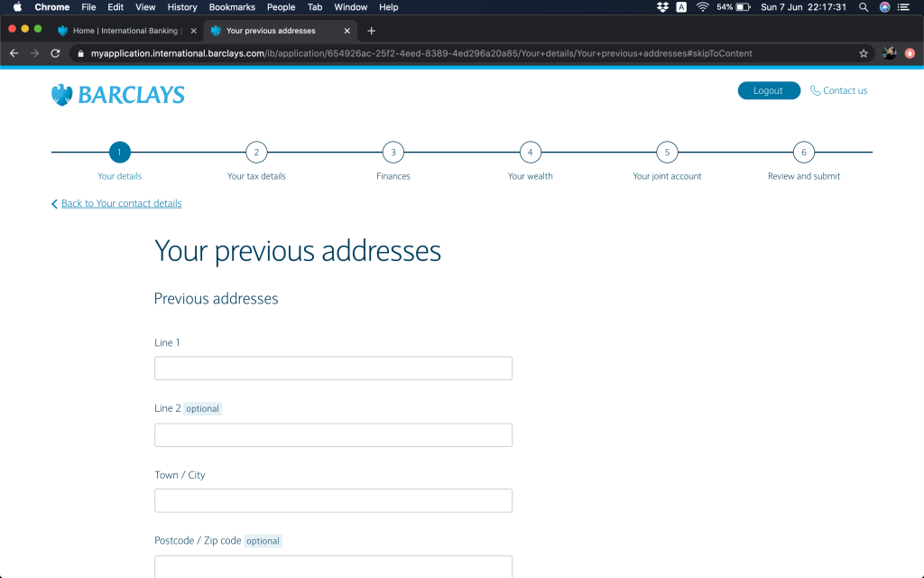
Task: Switch to the Home International Banking tab
Action: [x=125, y=31]
